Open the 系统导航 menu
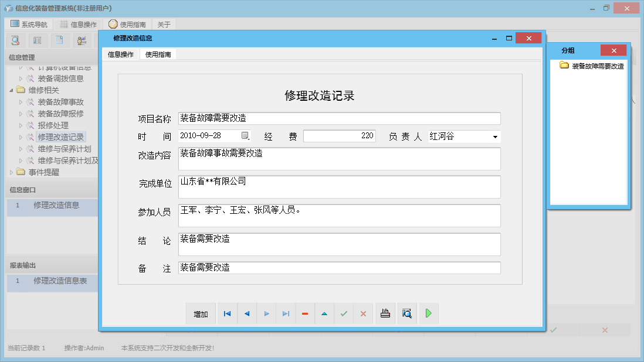Image resolution: width=644 pixels, height=362 pixels. coord(30,25)
